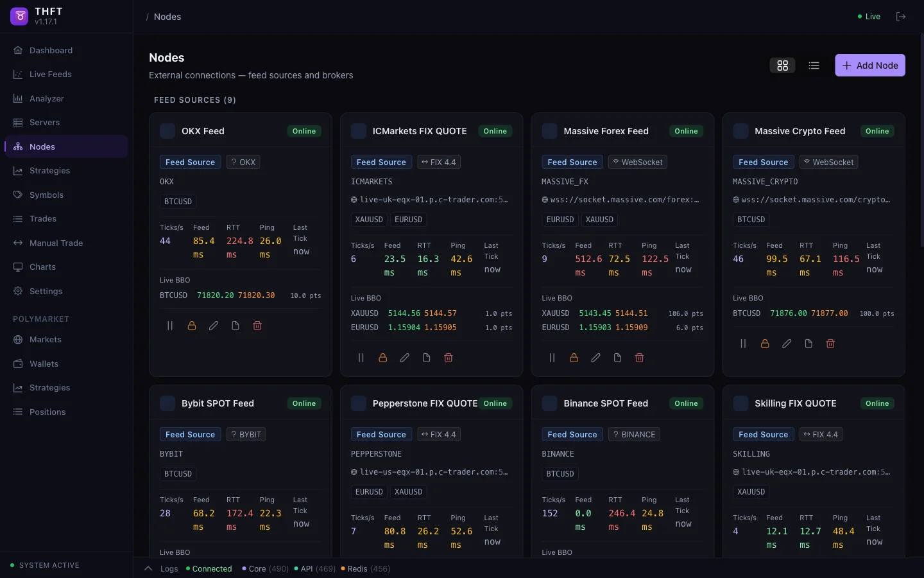Switch to grid view layout

pos(782,66)
